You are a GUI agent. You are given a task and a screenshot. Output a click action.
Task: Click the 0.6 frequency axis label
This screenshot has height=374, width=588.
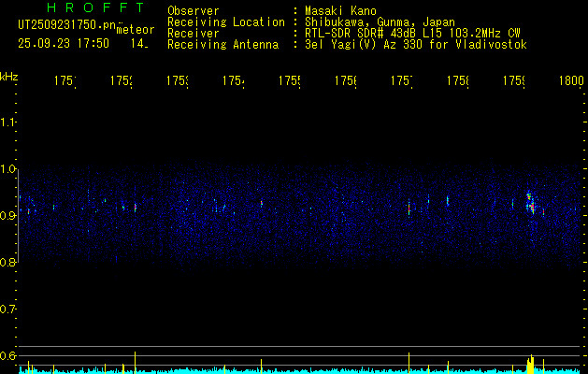pos(7,355)
